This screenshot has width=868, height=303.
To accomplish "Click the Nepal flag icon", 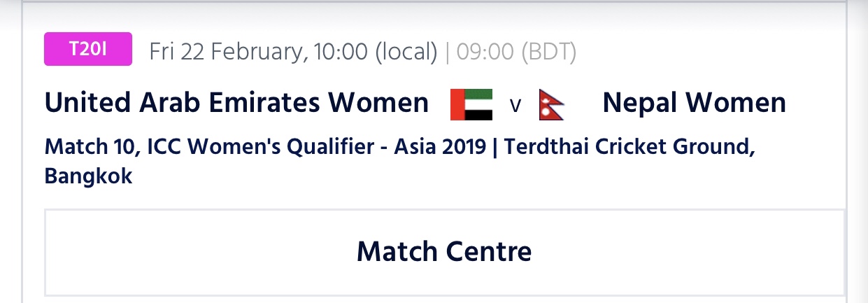I will pyautogui.click(x=552, y=105).
